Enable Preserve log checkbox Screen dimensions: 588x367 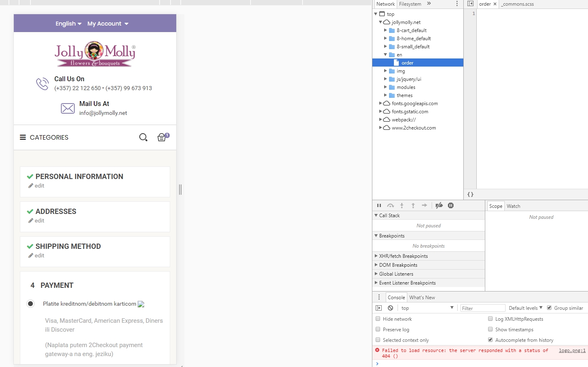coord(378,329)
